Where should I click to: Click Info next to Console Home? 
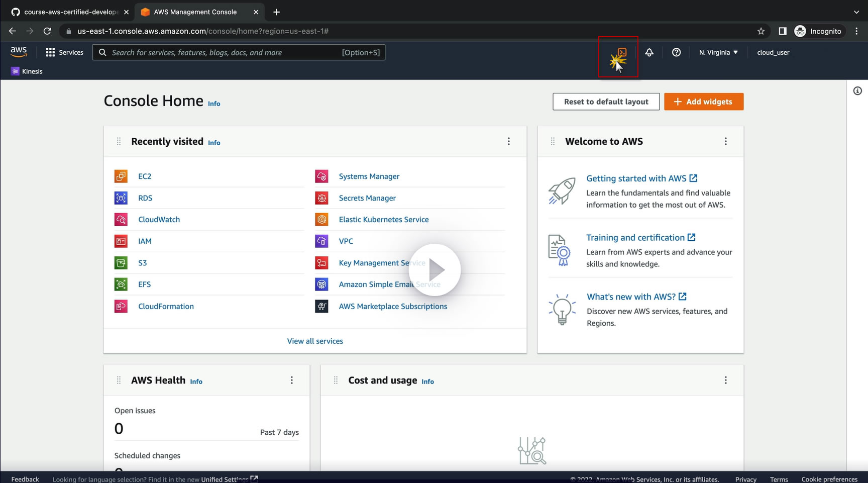214,104
